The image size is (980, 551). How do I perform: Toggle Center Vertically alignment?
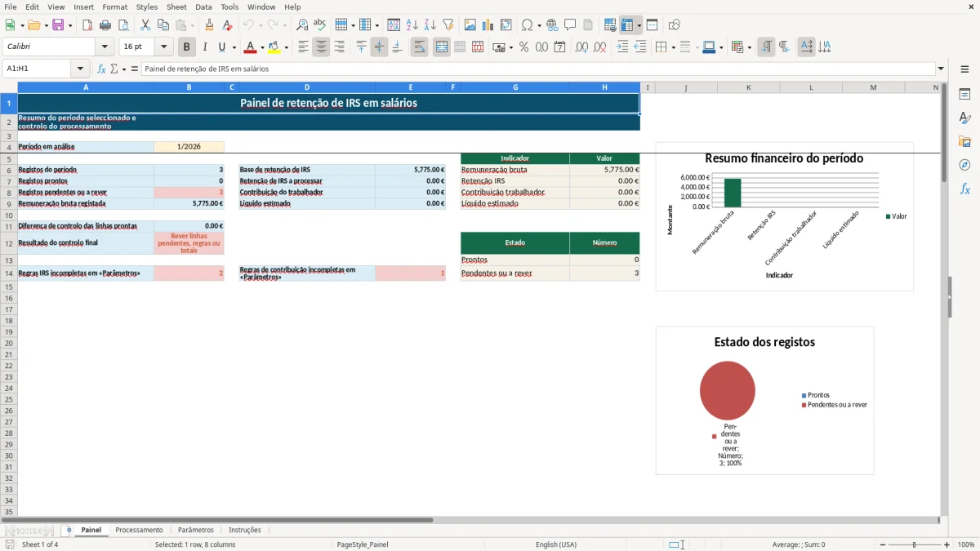point(379,47)
